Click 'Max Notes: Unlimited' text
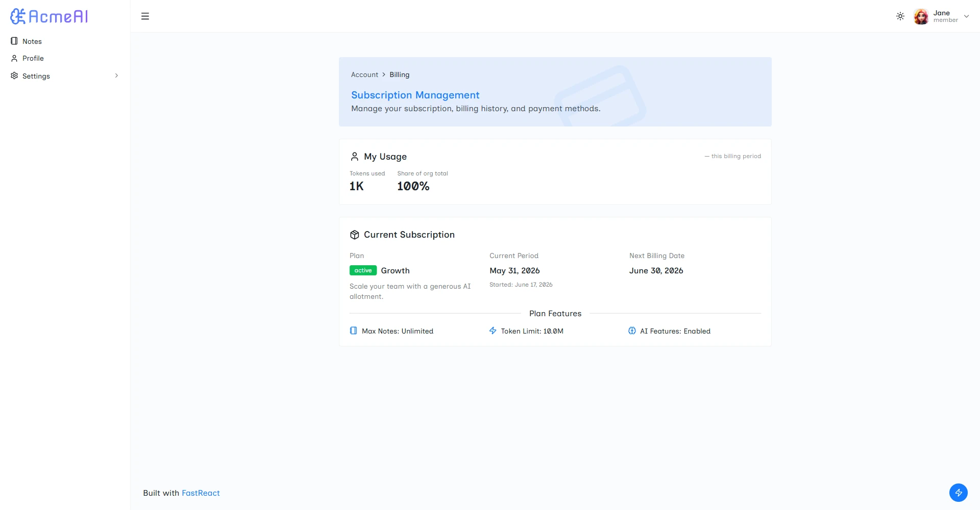Screen dimensions: 980x510 (398, 331)
